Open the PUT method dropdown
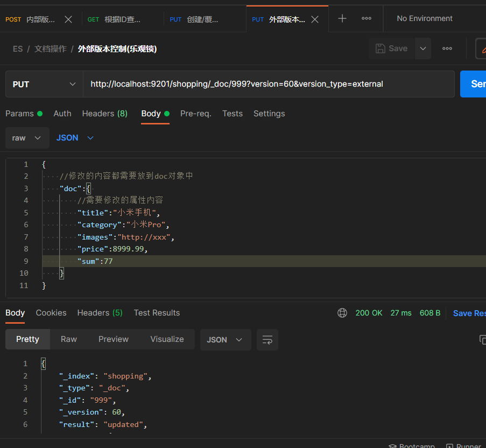This screenshot has width=486, height=448. coord(44,84)
